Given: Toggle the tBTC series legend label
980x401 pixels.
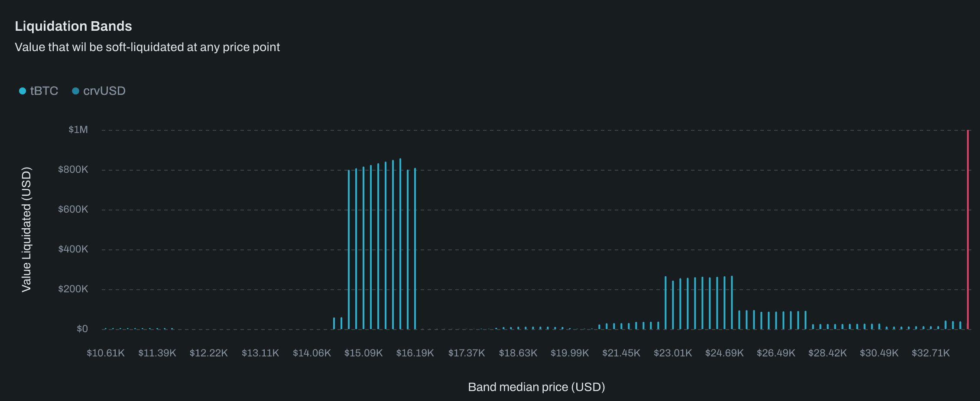Looking at the screenshot, I should 44,91.
